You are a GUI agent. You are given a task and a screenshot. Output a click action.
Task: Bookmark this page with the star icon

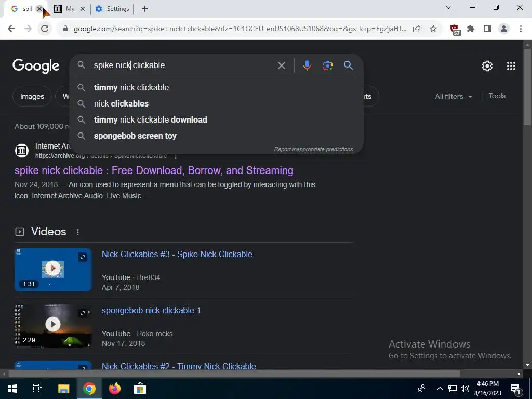tap(433, 29)
